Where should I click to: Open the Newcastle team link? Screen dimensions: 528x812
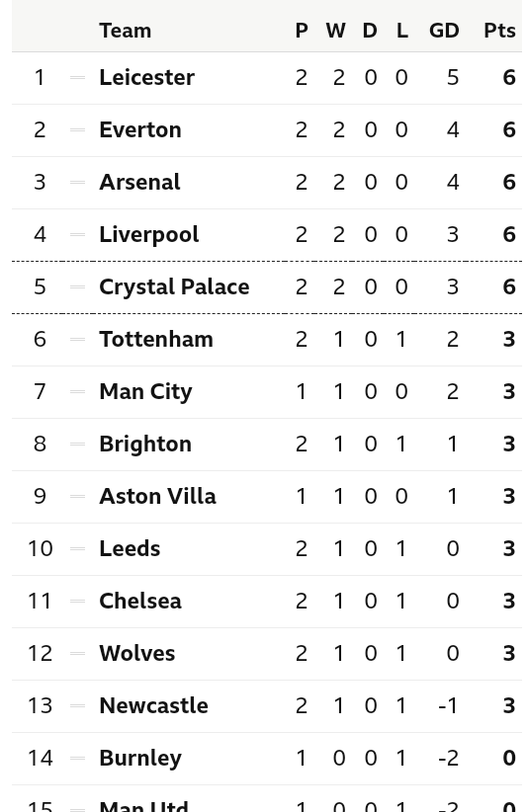153,705
